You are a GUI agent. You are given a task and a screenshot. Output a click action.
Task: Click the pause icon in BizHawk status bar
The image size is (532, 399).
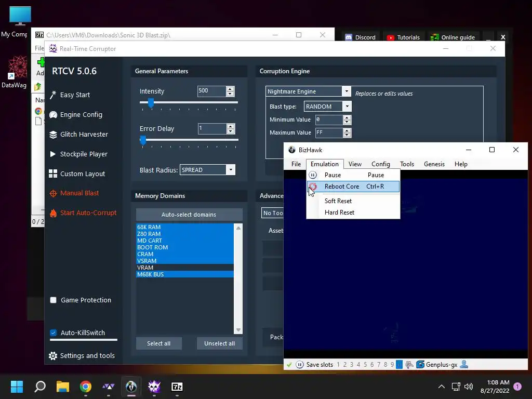click(300, 365)
